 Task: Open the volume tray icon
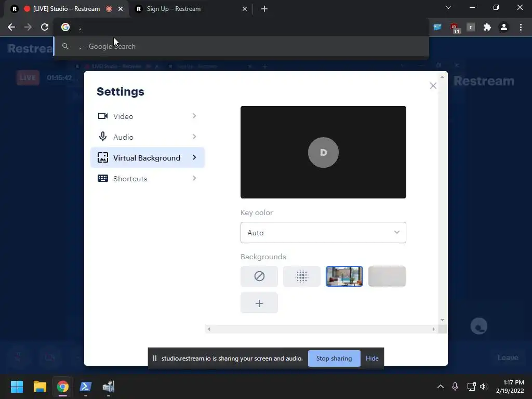tap(484, 387)
